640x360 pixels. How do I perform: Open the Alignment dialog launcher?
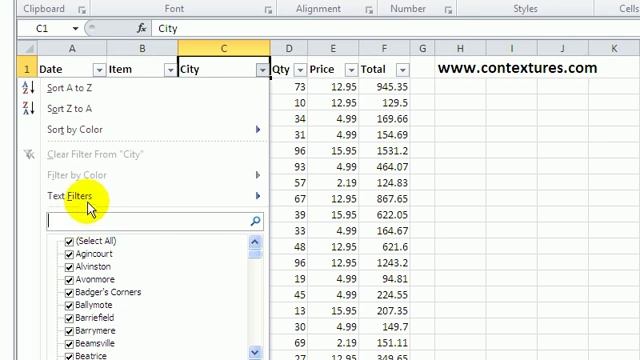[369, 10]
